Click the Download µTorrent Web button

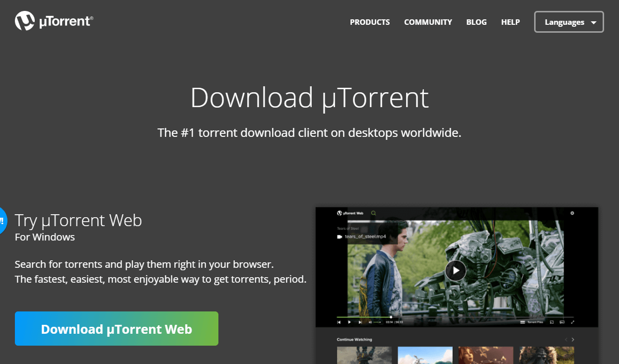pos(117,328)
